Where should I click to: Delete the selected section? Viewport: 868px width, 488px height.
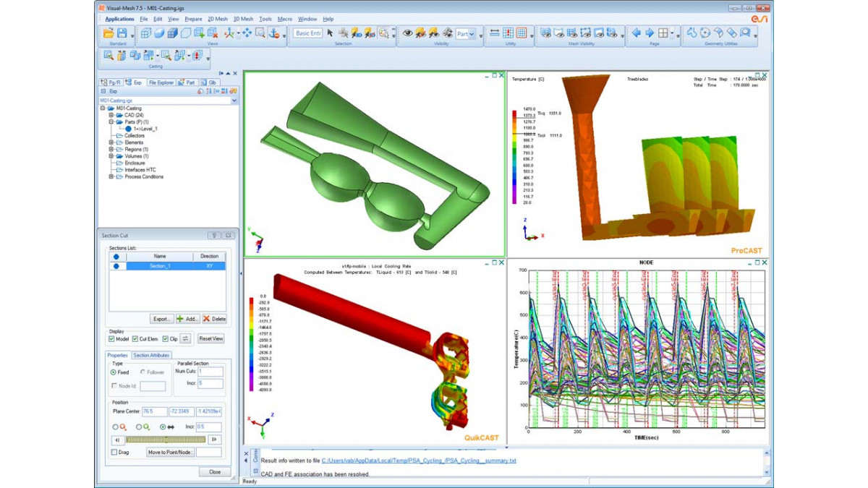click(x=214, y=319)
